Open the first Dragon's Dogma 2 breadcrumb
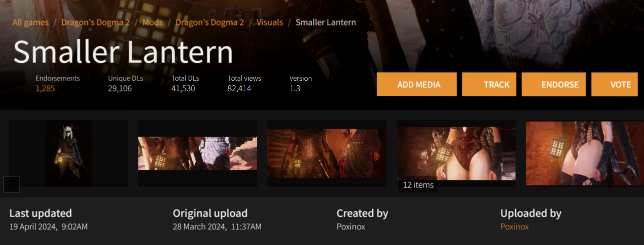The height and width of the screenshot is (245, 644). [95, 22]
